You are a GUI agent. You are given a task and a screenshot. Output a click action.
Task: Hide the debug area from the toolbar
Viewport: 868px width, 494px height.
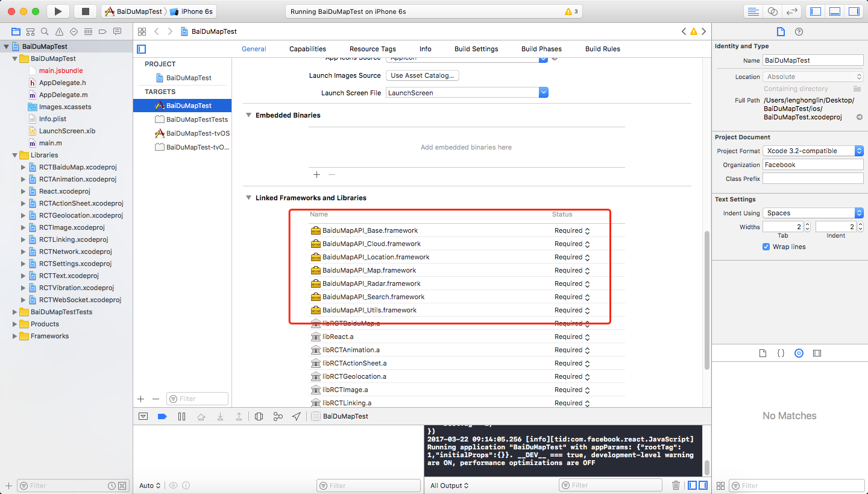(835, 11)
